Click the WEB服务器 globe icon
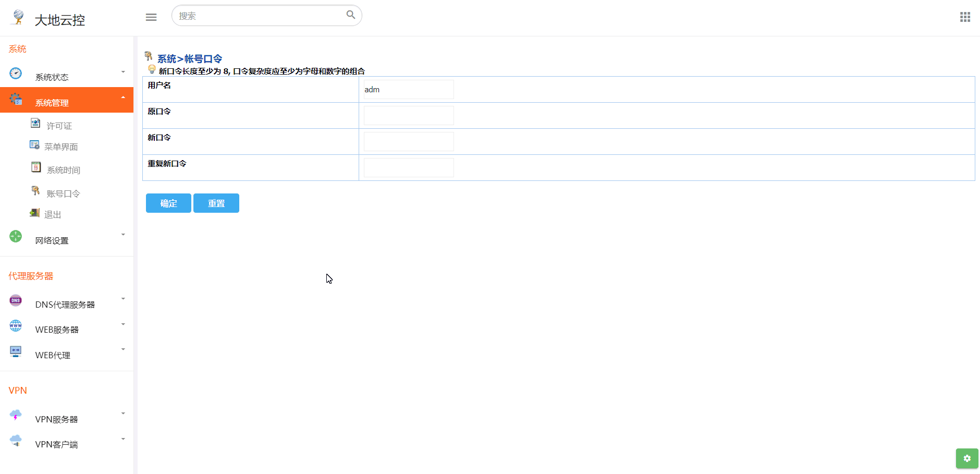980x474 pixels. 16,326
